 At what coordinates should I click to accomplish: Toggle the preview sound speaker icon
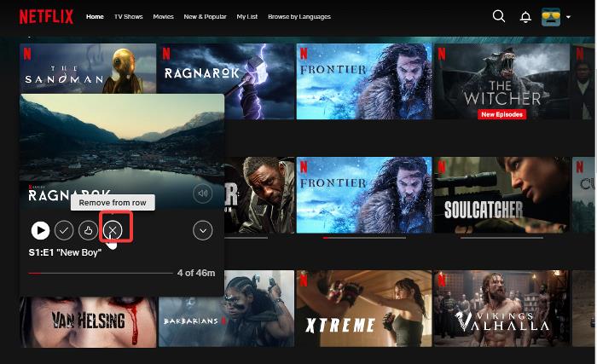pos(203,194)
